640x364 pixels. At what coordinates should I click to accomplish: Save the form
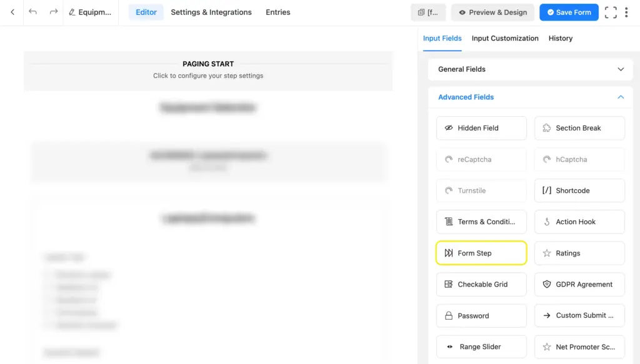[x=569, y=12]
